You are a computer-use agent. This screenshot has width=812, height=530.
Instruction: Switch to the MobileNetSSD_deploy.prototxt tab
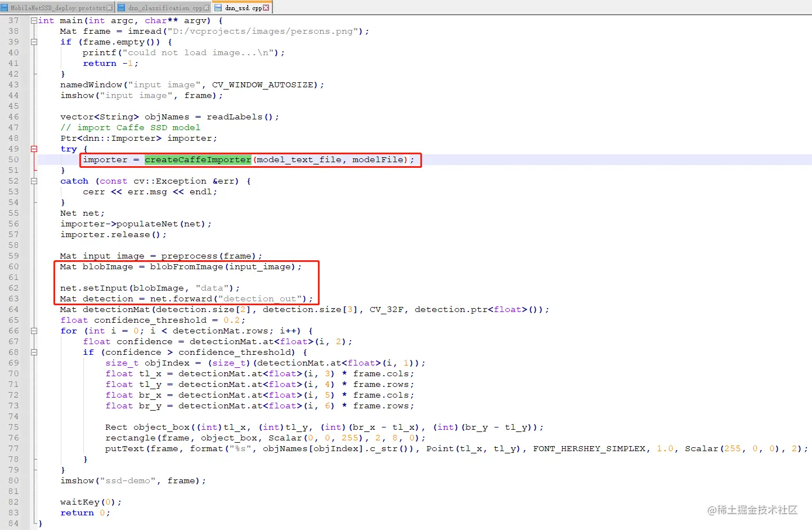pos(58,8)
